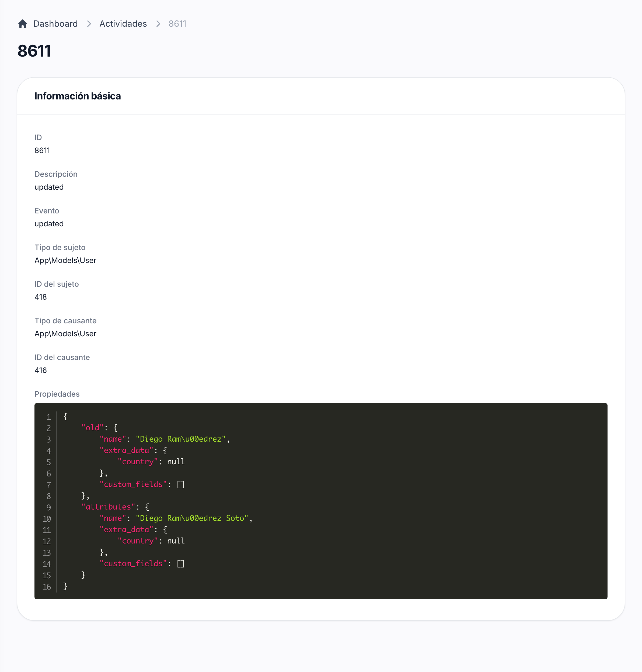
Task: Click the home icon in breadcrumb
Action: coord(23,24)
